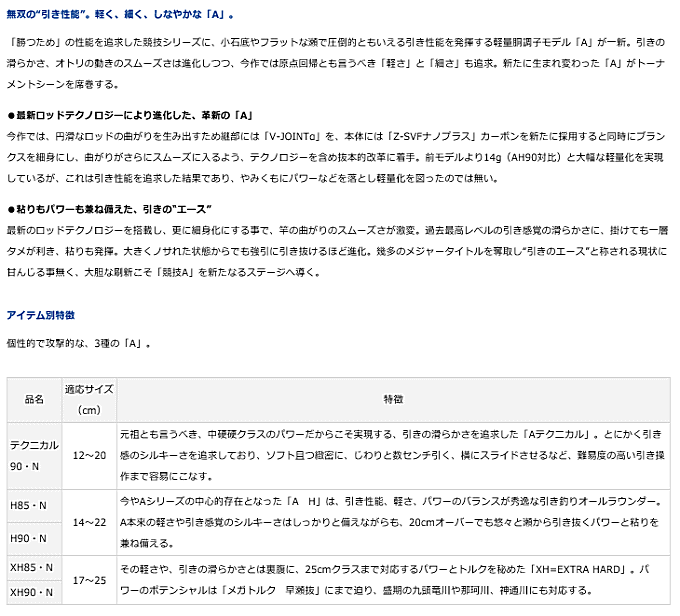Click the 17〜25 size cell
Image resolution: width=680 pixels, height=616 pixels.
(89, 580)
